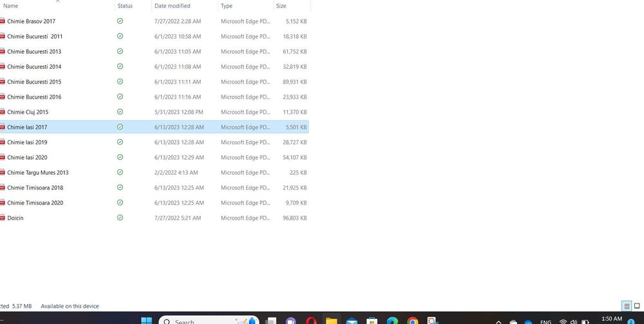644x324 pixels.
Task: Select the file Chimie Bucuresti 2016
Action: [34, 97]
